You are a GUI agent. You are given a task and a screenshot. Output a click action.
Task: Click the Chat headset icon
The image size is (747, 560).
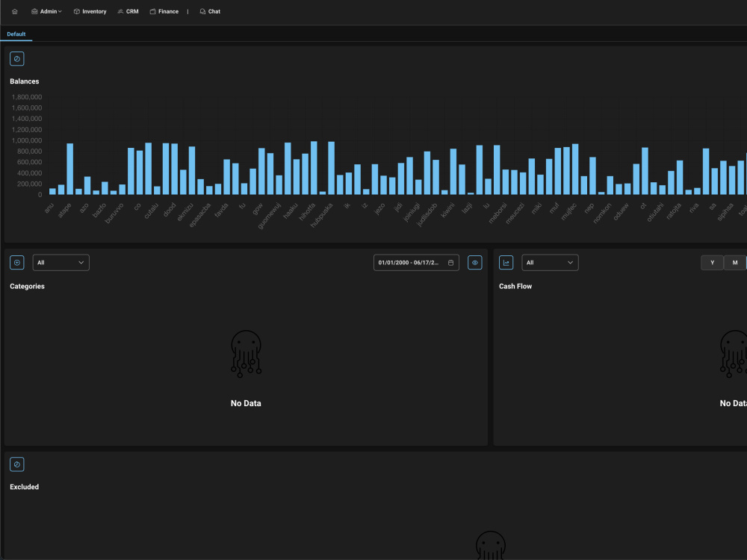point(202,11)
